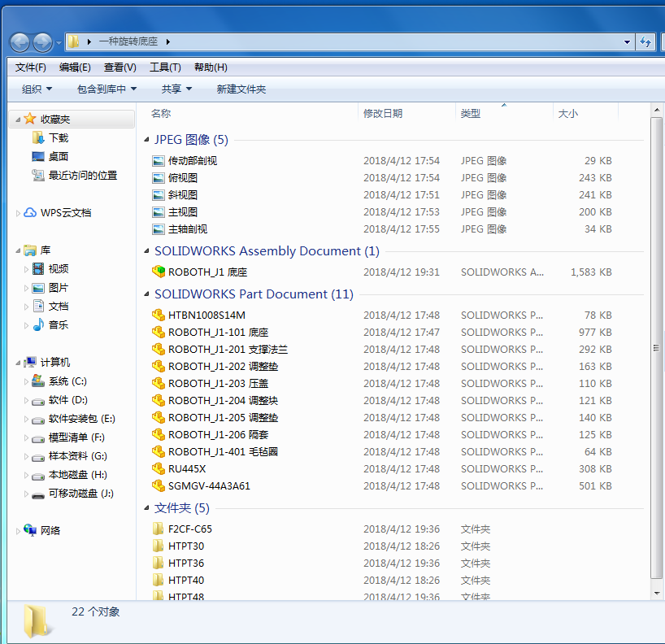The height and width of the screenshot is (644, 665).
Task: Click the 系统 (C:) drive icon
Action: (x=38, y=381)
